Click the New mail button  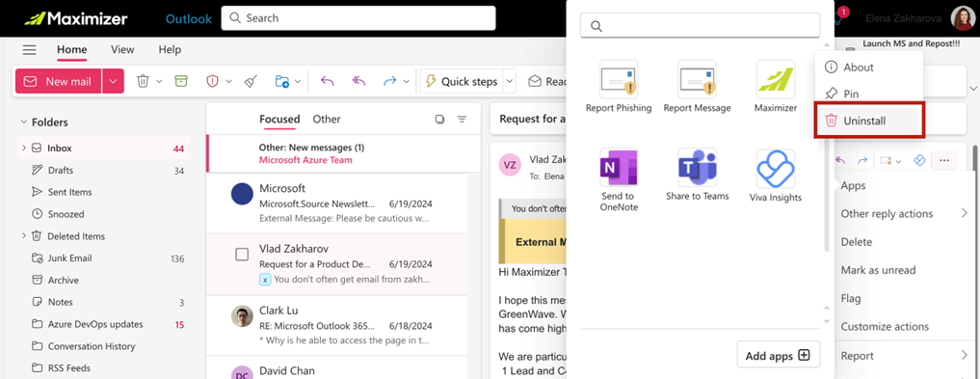click(x=58, y=81)
